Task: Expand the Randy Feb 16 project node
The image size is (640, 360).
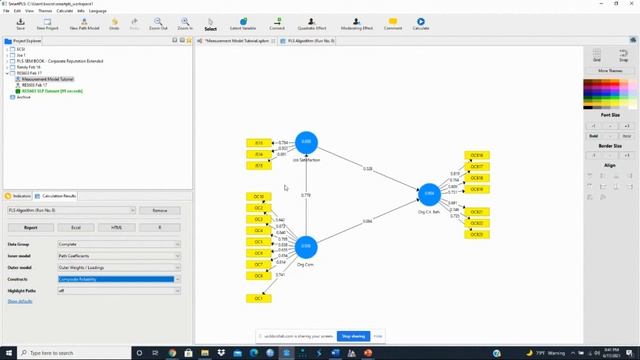Action: [7, 67]
